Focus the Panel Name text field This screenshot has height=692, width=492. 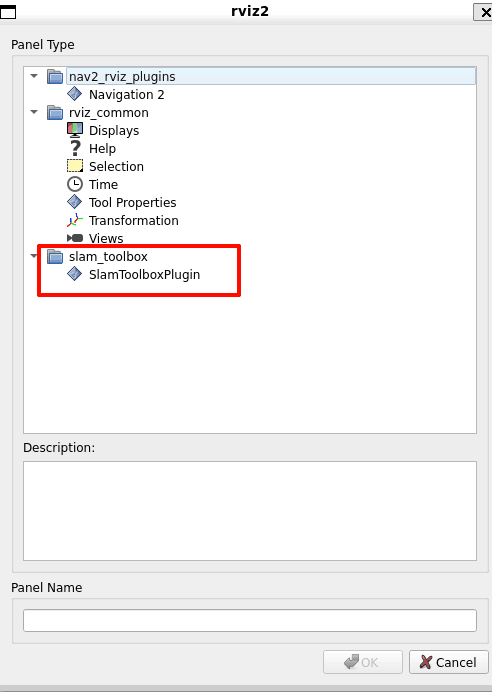(250, 621)
